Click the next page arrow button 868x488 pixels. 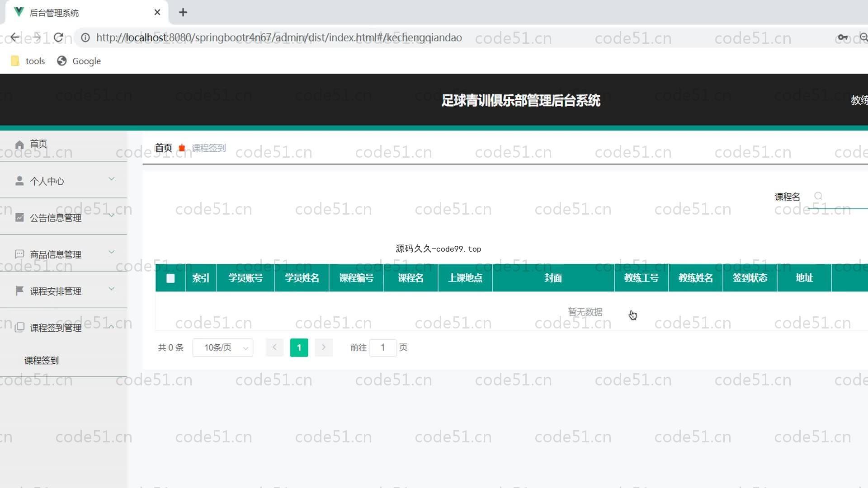pos(324,347)
